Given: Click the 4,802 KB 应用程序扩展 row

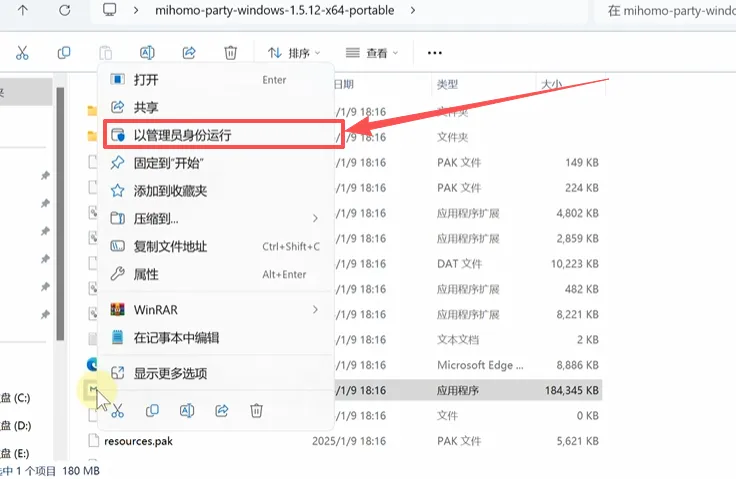Looking at the screenshot, I should pos(468,213).
